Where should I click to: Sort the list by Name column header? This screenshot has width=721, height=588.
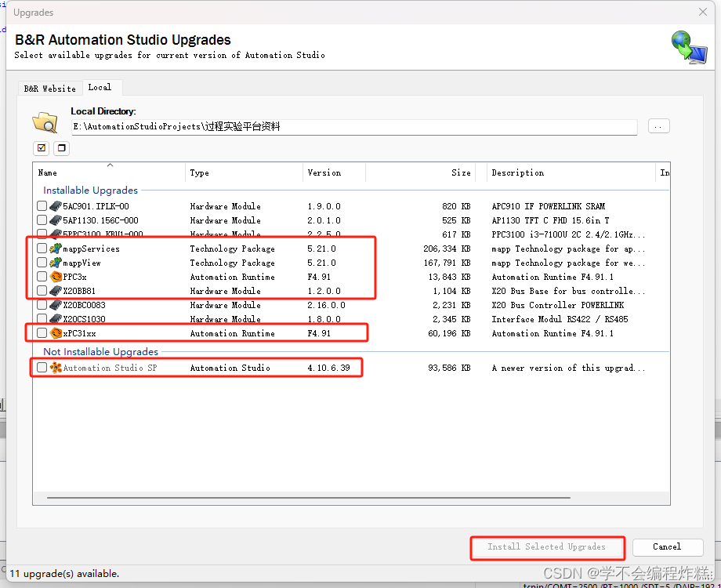point(110,172)
